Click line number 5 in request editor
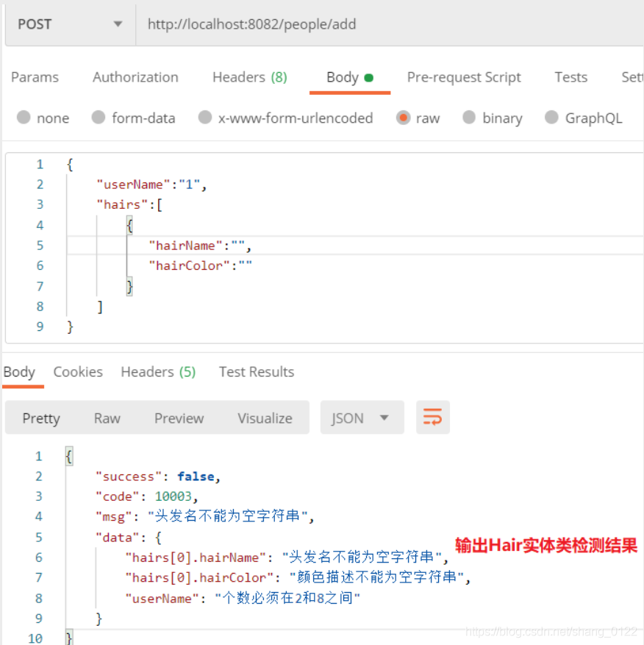The height and width of the screenshot is (645, 644). (x=40, y=246)
